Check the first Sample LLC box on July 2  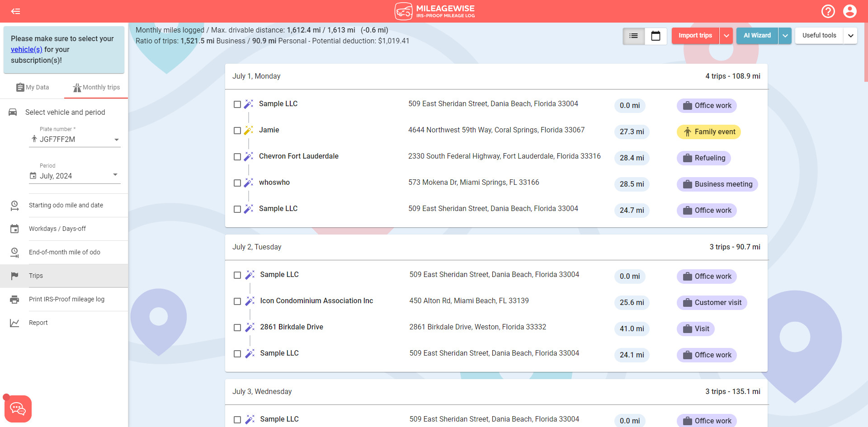[x=237, y=275]
